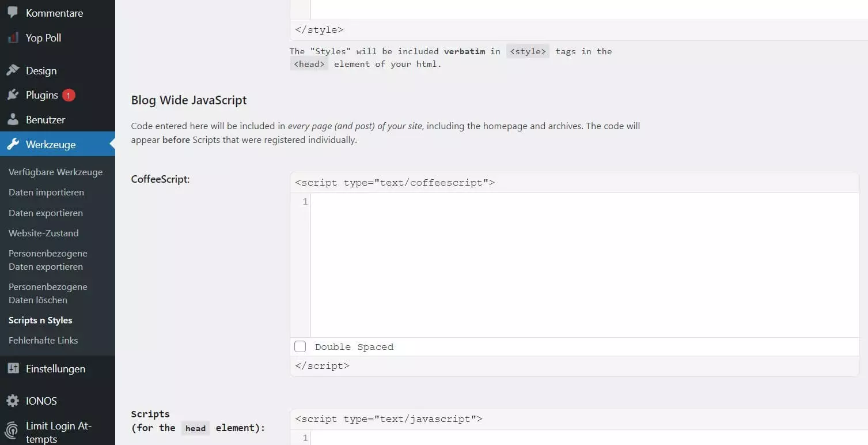Click the closing </style> tag text

coord(319,30)
